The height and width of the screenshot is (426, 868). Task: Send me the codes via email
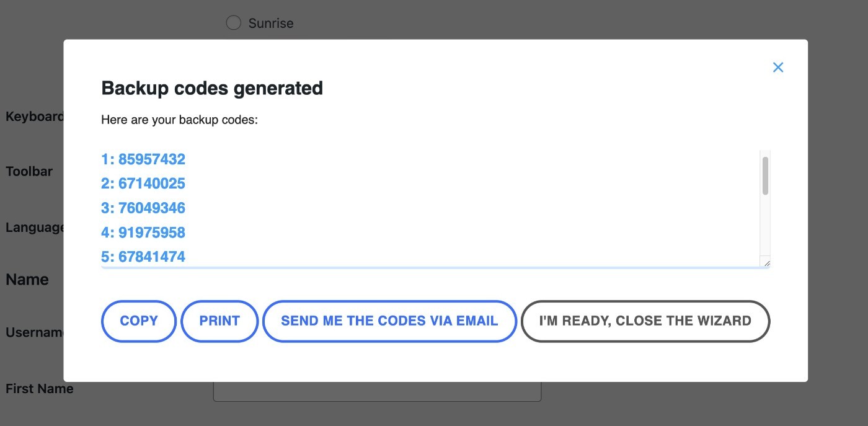click(x=389, y=321)
